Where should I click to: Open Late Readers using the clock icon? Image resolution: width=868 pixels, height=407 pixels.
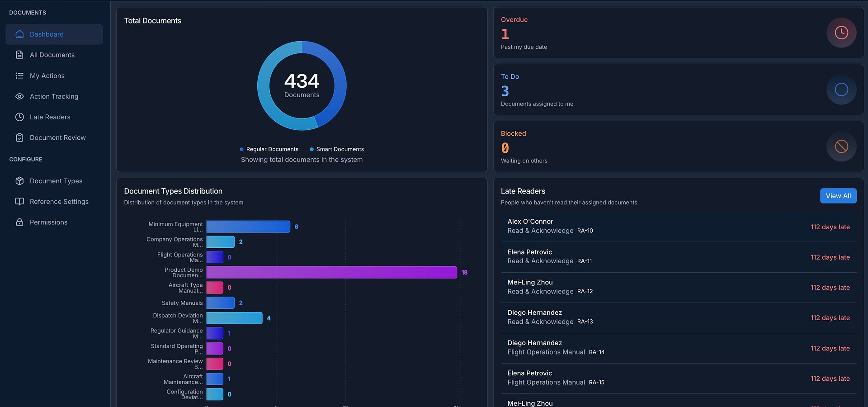point(19,117)
